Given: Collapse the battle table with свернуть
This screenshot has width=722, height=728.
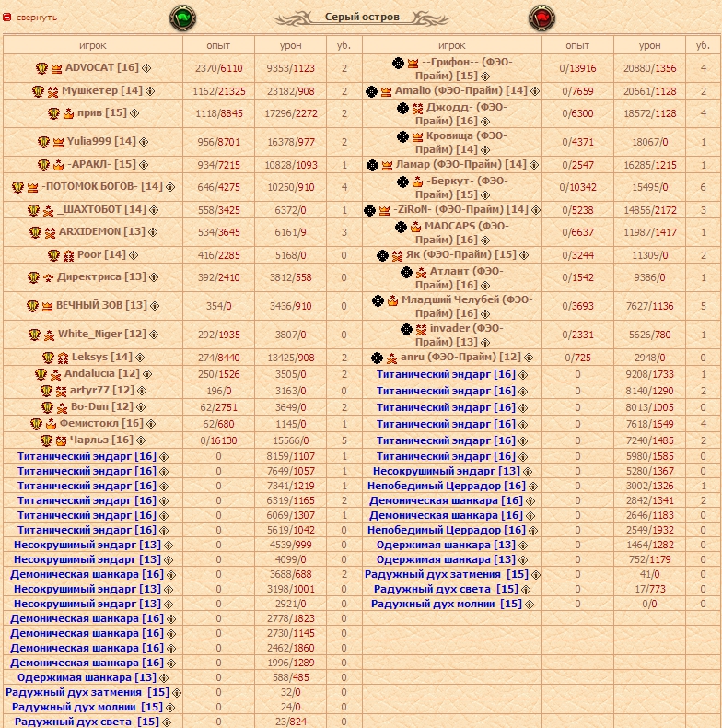Looking at the screenshot, I should tap(37, 17).
